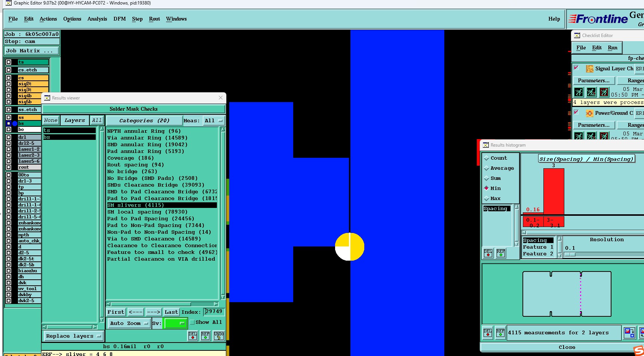This screenshot has width=644, height=356.
Task: Toggle the Signal Layer Checks checkbox
Action: pos(576,68)
